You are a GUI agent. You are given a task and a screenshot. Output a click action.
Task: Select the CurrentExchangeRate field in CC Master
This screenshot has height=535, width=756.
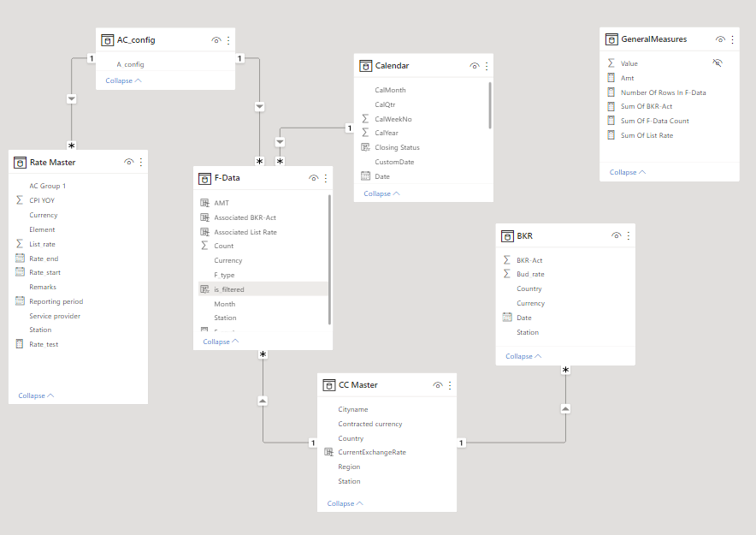point(372,452)
